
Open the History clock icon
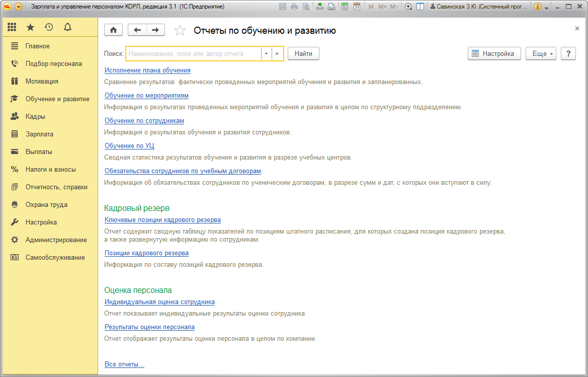[49, 27]
